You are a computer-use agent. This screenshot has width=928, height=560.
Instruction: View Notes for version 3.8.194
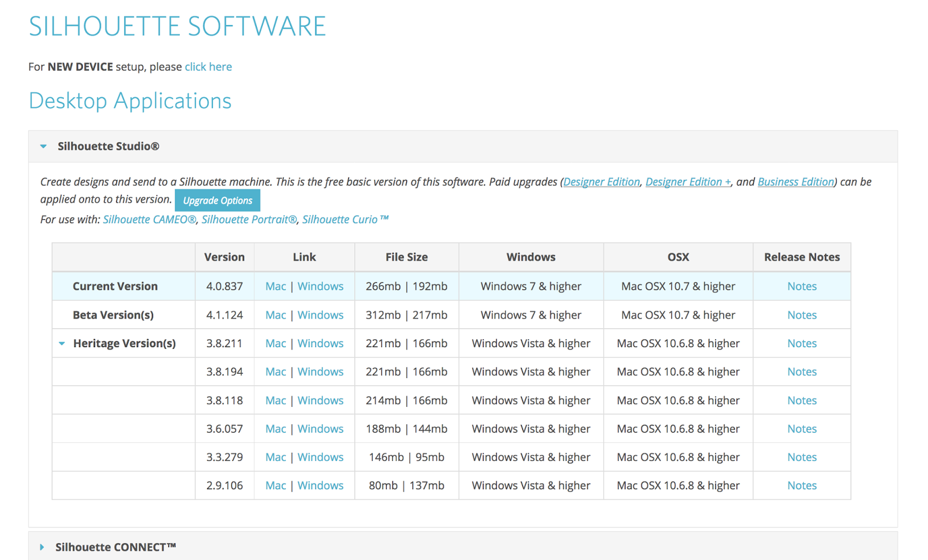[802, 372]
